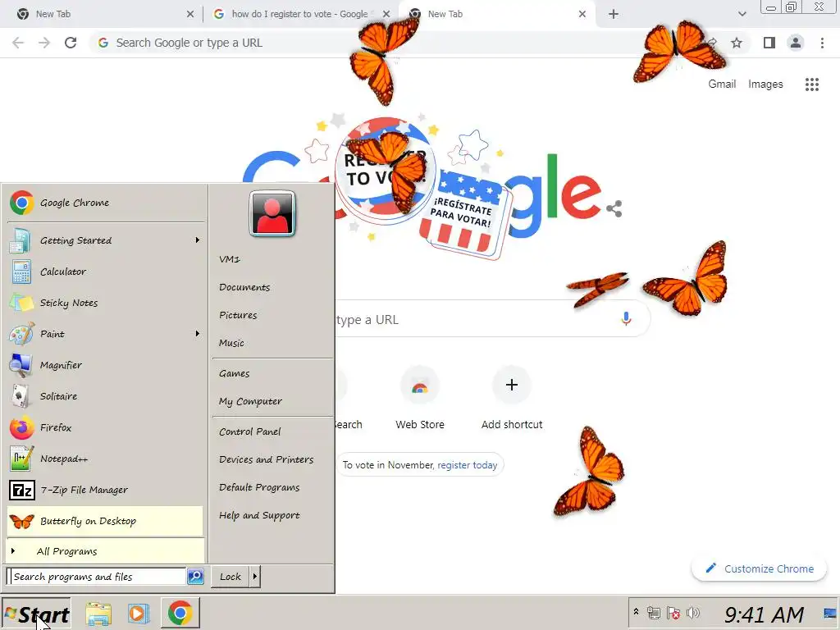
Task: Expand Getting Started submenu arrow
Action: (197, 240)
